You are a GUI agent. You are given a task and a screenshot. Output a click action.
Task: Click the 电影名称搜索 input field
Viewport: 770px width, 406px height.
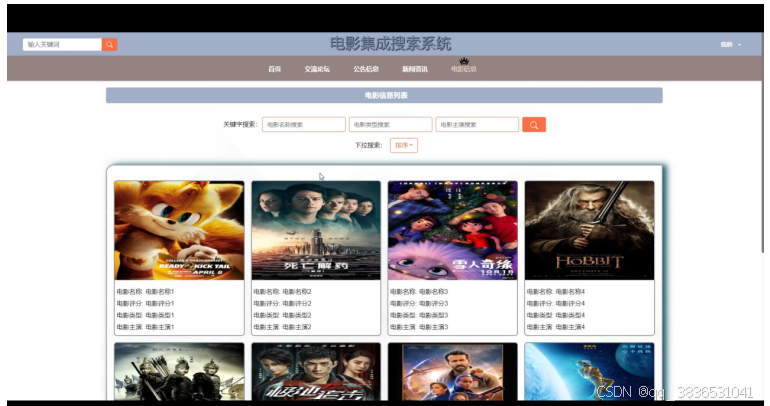pos(303,125)
